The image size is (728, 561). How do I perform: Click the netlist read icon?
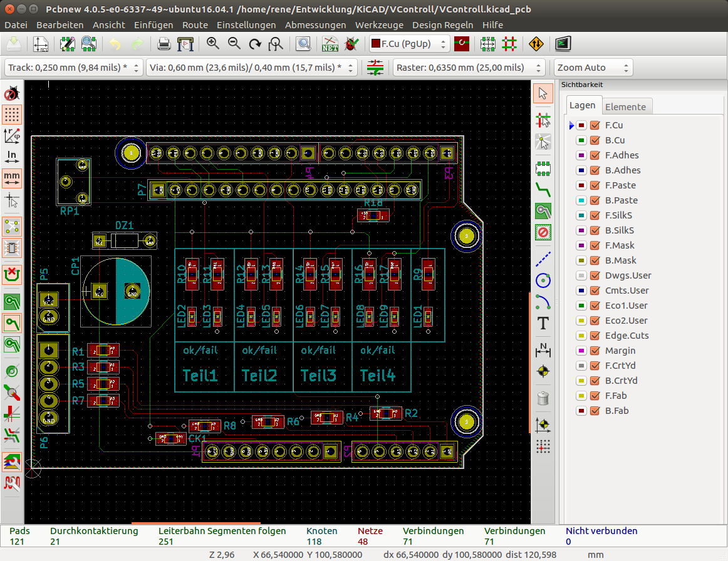pos(330,44)
